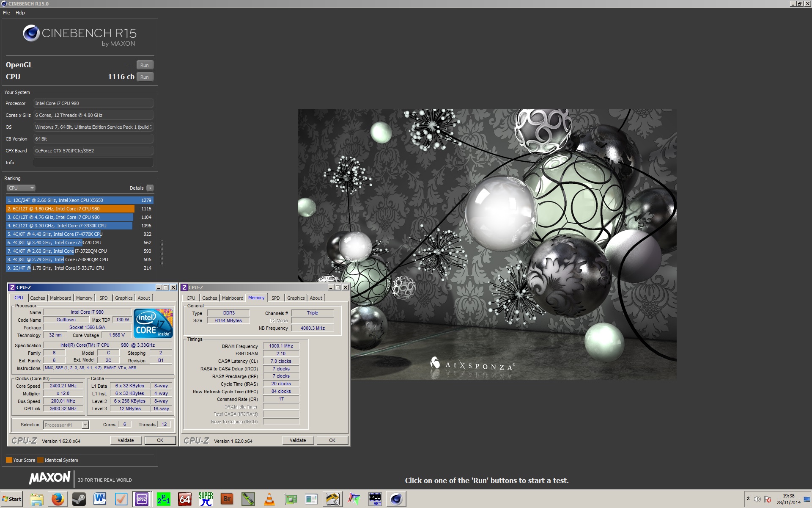The image size is (812, 508).
Task: Launch VLC media player cone icon
Action: (x=269, y=499)
